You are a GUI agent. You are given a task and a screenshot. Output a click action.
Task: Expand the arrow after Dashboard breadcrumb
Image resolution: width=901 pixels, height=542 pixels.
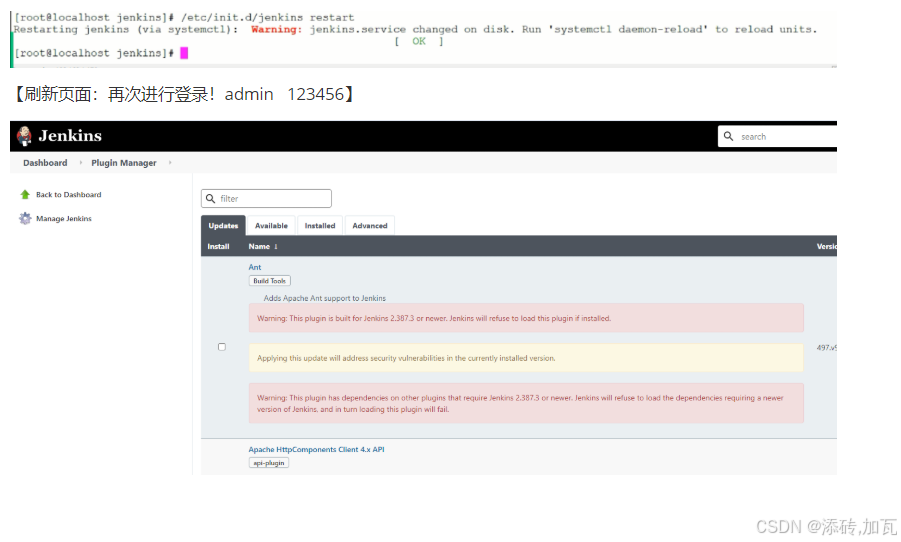tap(80, 163)
